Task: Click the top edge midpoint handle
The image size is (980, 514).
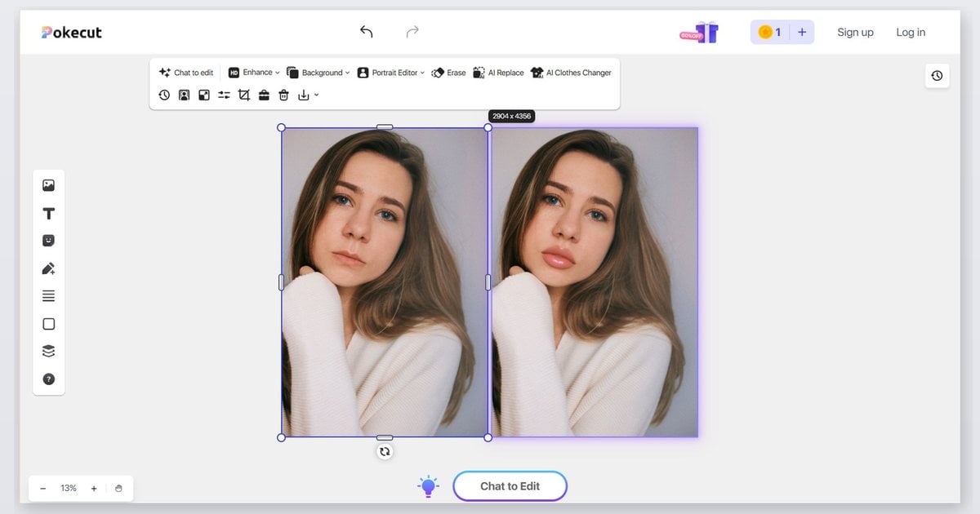Action: 385,127
